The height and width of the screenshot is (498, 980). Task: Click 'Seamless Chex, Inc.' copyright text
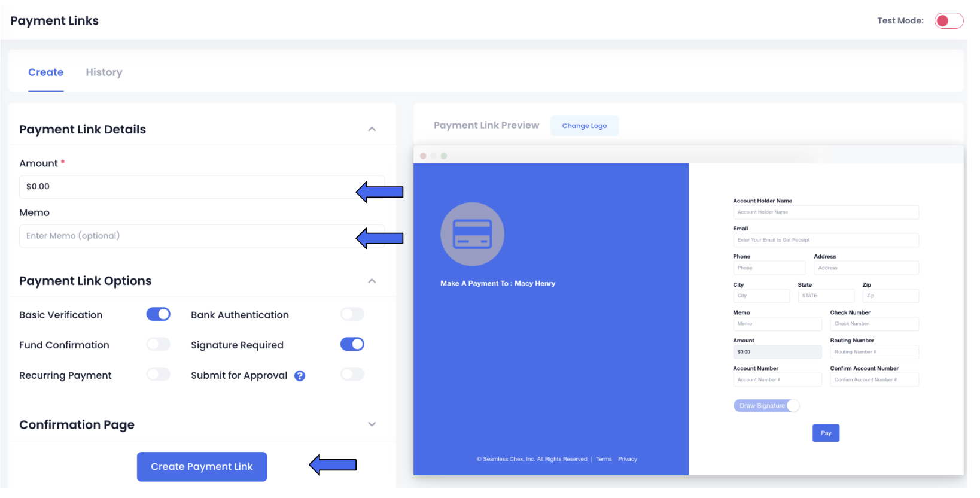(x=532, y=459)
